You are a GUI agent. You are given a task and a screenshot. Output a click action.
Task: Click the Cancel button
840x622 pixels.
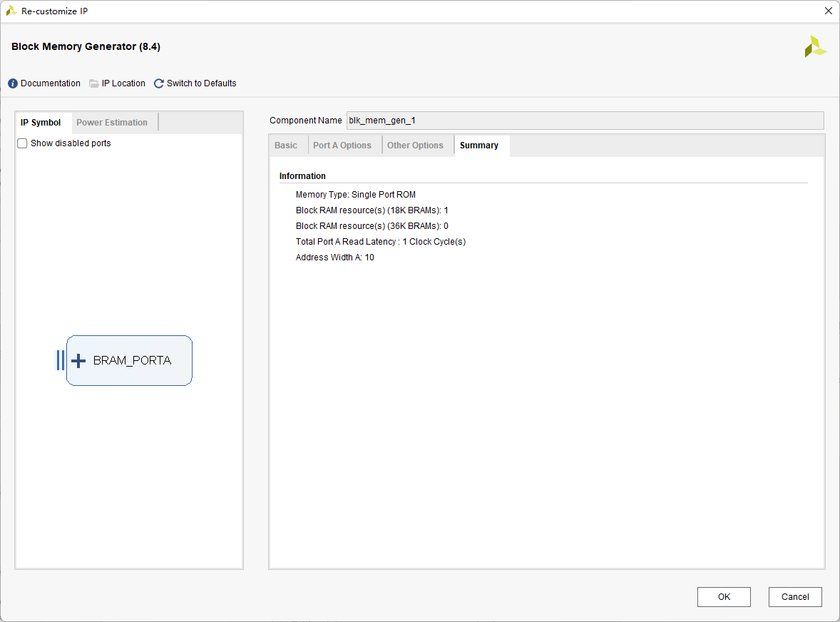[x=795, y=597]
